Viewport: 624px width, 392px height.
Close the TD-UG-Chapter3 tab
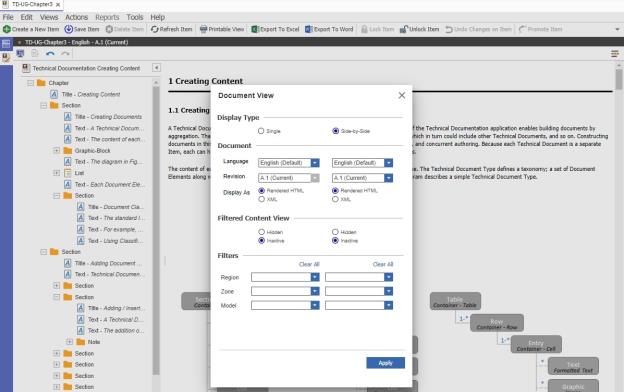tap(58, 5)
